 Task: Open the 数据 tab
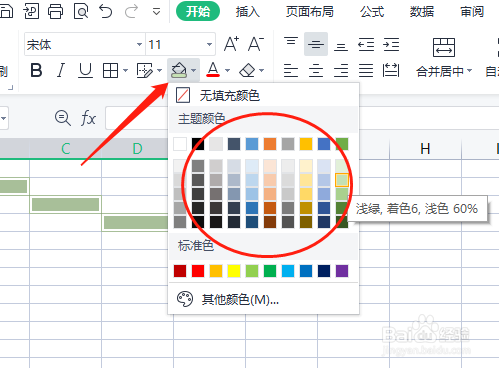pyautogui.click(x=422, y=12)
